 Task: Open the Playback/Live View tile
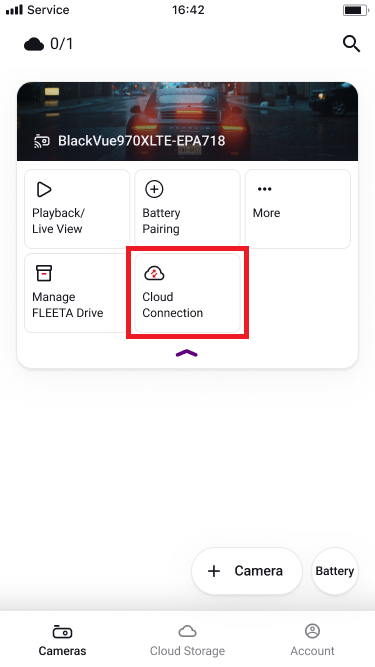tap(77, 209)
